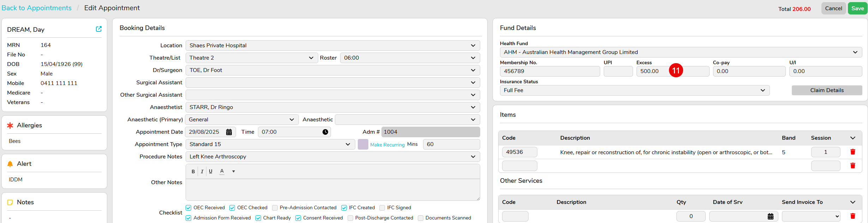Apply bold formatting in Other Notes
The image size is (868, 223).
[x=193, y=171]
